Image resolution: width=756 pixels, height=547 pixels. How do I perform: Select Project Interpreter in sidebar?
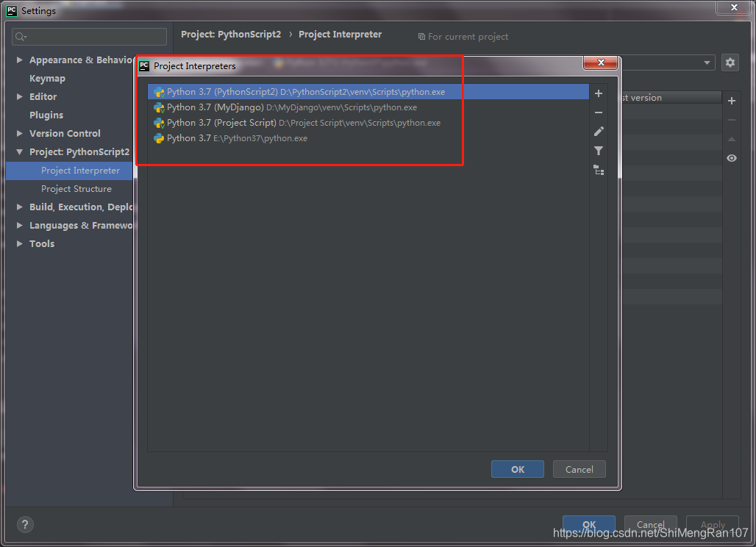point(70,171)
